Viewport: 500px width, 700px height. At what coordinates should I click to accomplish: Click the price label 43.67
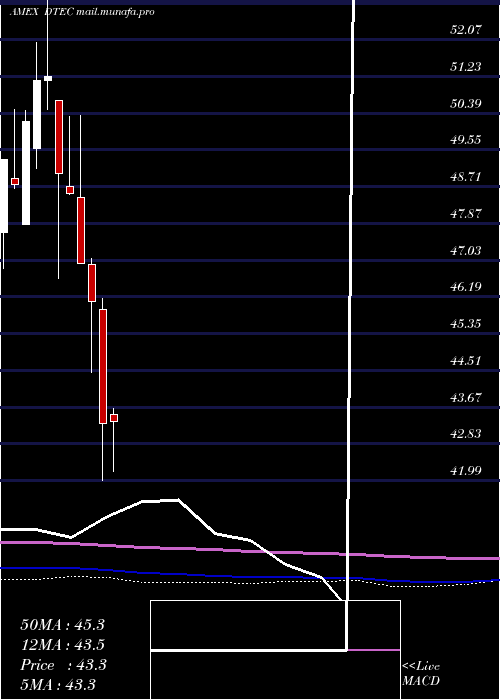466,397
